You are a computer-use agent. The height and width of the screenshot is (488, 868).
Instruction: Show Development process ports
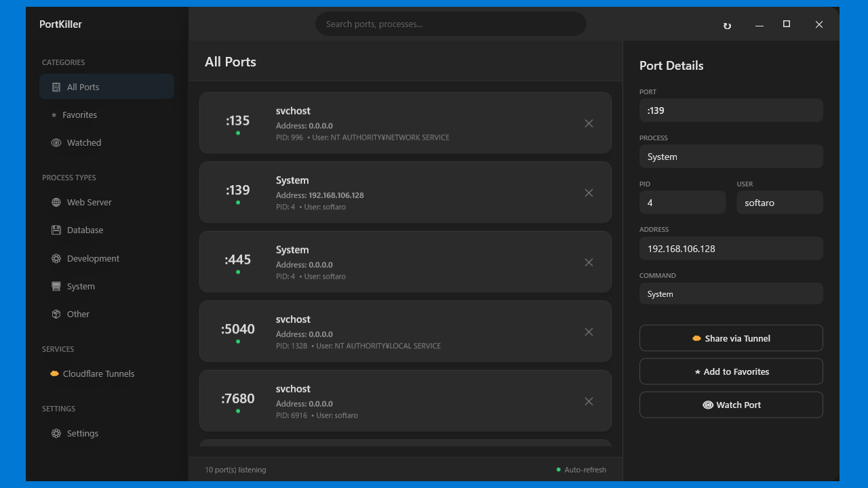click(x=93, y=258)
